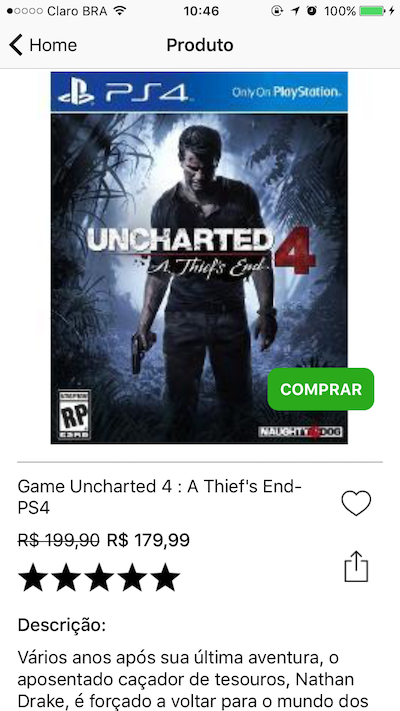Tap the green COMPRAR button
Viewport: 400px width, 711px height.
click(x=321, y=389)
